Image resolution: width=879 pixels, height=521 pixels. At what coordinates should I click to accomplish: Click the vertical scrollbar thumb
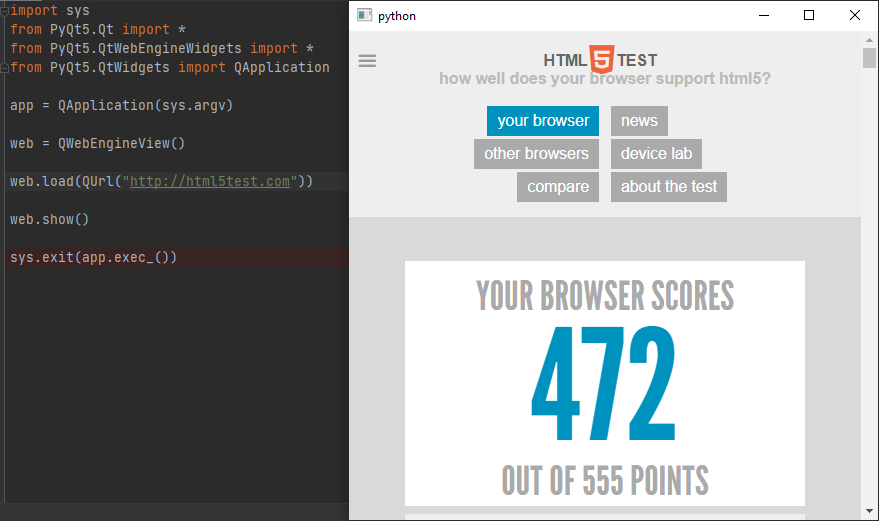point(869,58)
